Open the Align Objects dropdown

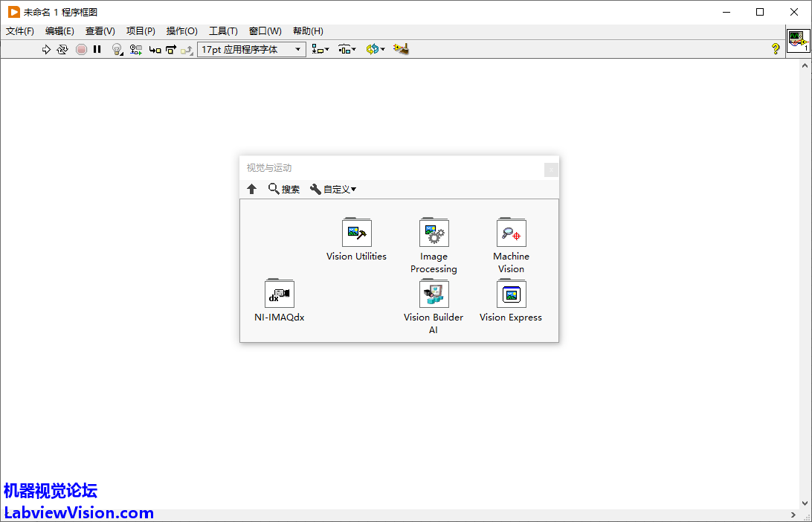[x=320, y=49]
